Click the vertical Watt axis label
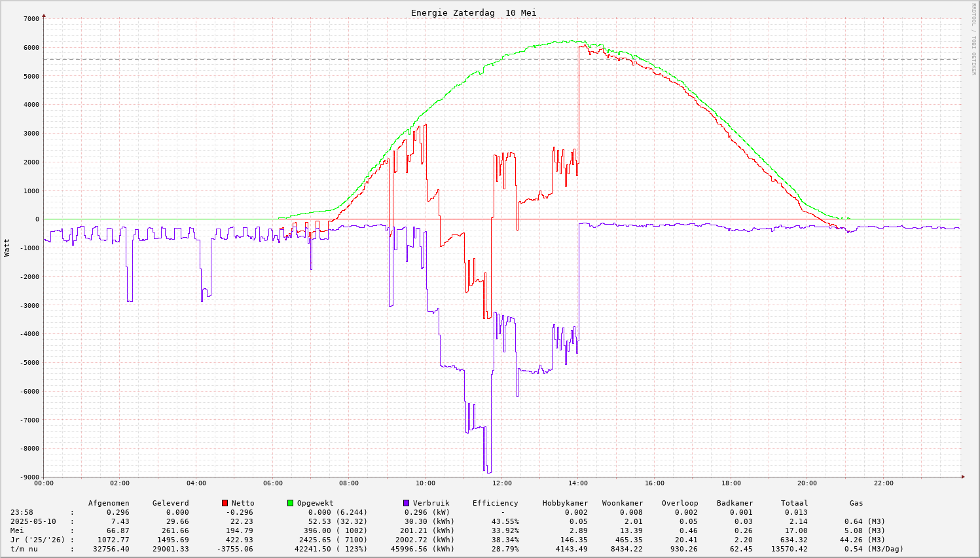Screen dimensions: 980x558 [x=7, y=248]
